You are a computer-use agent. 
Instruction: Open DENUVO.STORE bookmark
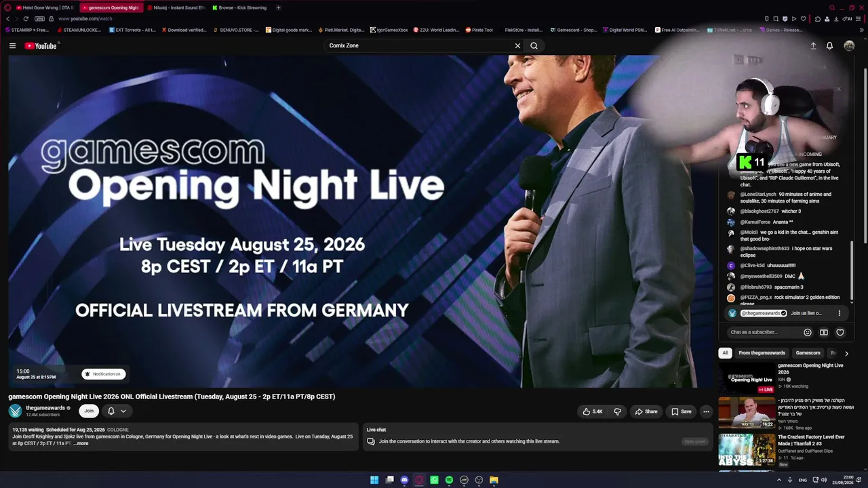click(236, 30)
